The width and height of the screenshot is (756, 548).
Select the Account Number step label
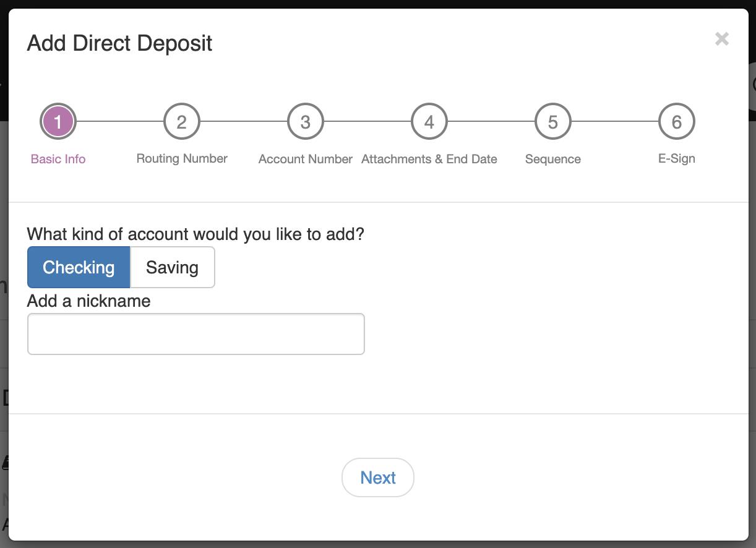(x=306, y=159)
